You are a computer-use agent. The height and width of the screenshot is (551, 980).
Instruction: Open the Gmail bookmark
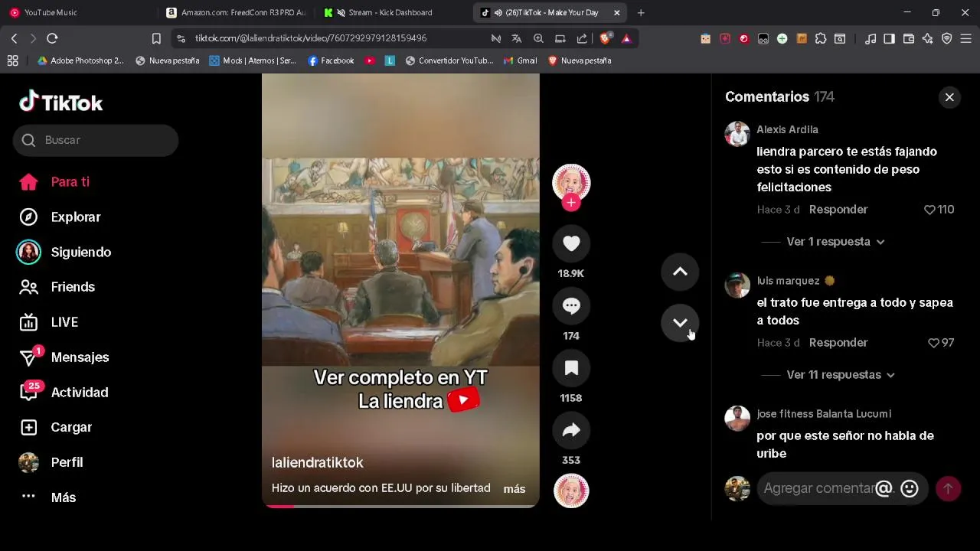(520, 60)
